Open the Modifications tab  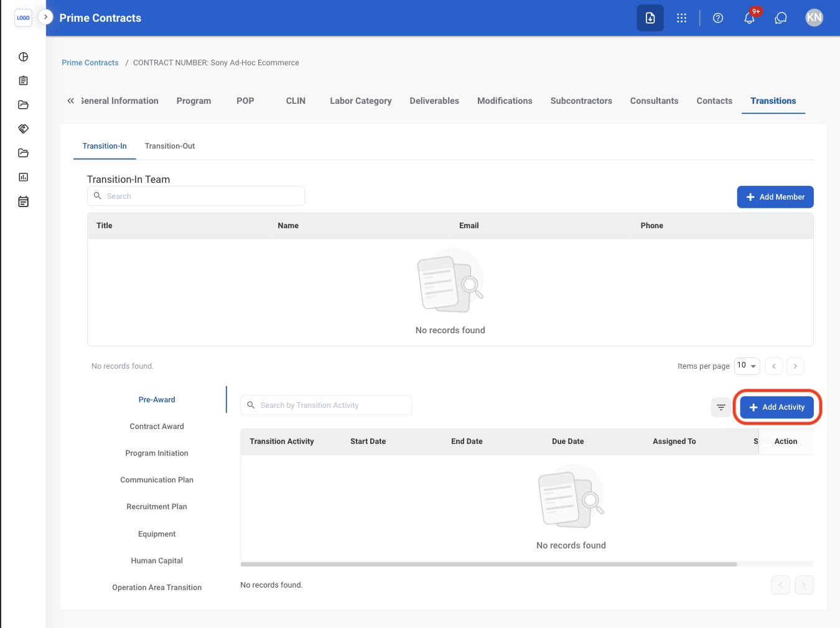tap(505, 101)
